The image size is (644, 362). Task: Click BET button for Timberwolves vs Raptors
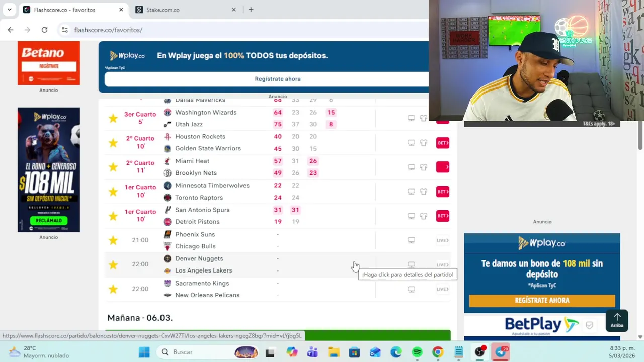(x=443, y=192)
